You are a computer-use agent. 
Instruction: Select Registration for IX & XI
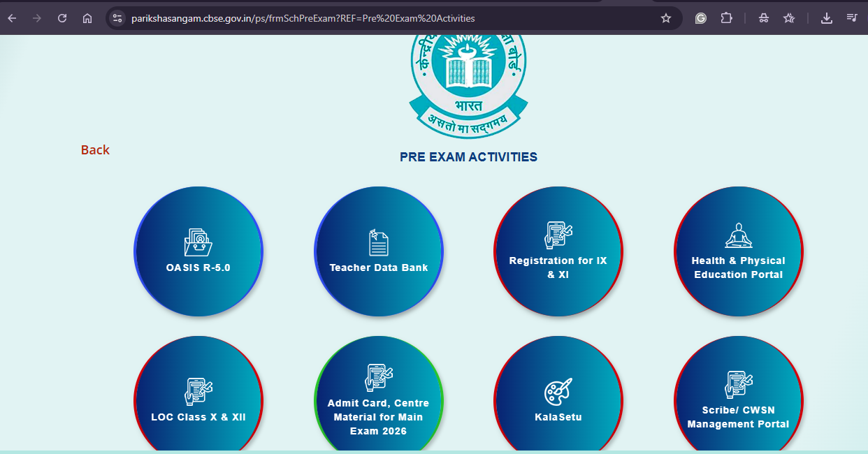pyautogui.click(x=558, y=251)
